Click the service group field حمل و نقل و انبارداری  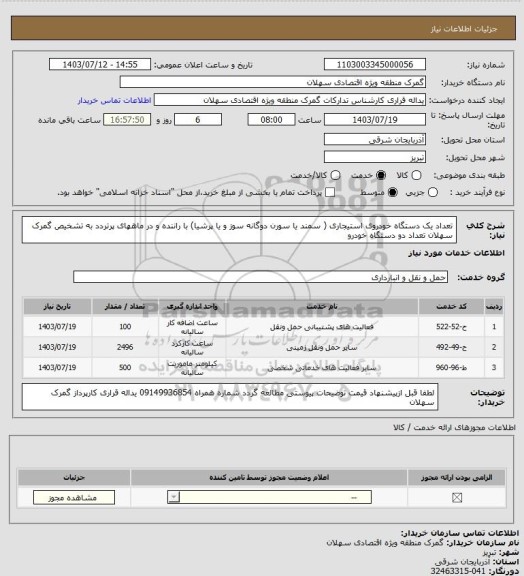click(x=261, y=277)
